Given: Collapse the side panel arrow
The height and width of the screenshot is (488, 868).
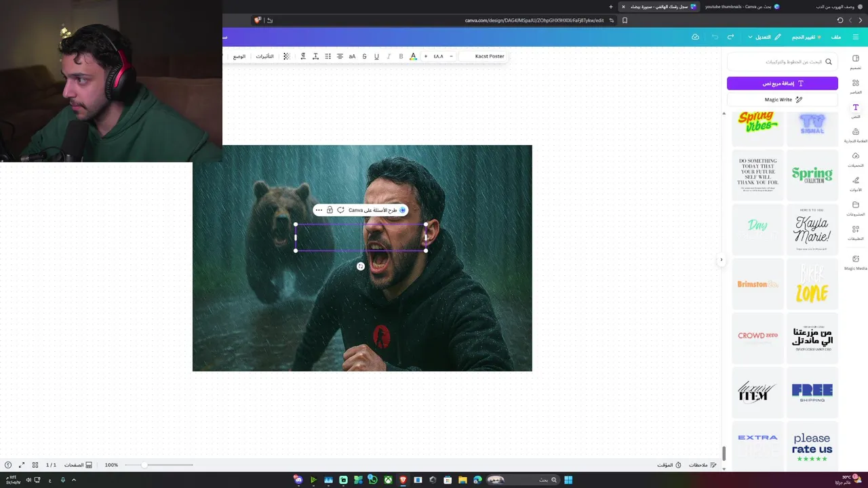Looking at the screenshot, I should (x=721, y=260).
